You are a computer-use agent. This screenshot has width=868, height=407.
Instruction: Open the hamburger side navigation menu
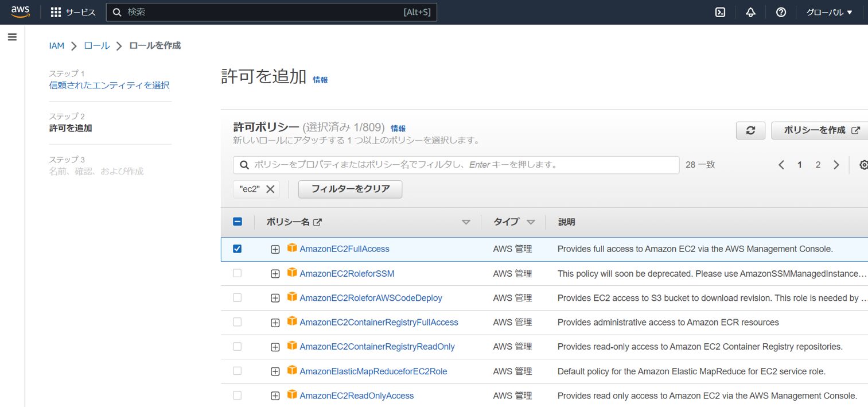pos(12,37)
